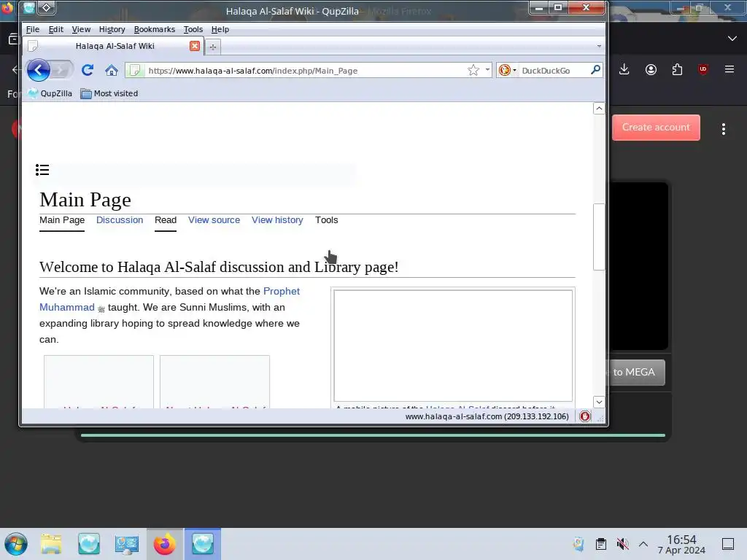Viewport: 747px width, 560px height.
Task: Click the AdBlock icon in status bar
Action: coord(585,416)
